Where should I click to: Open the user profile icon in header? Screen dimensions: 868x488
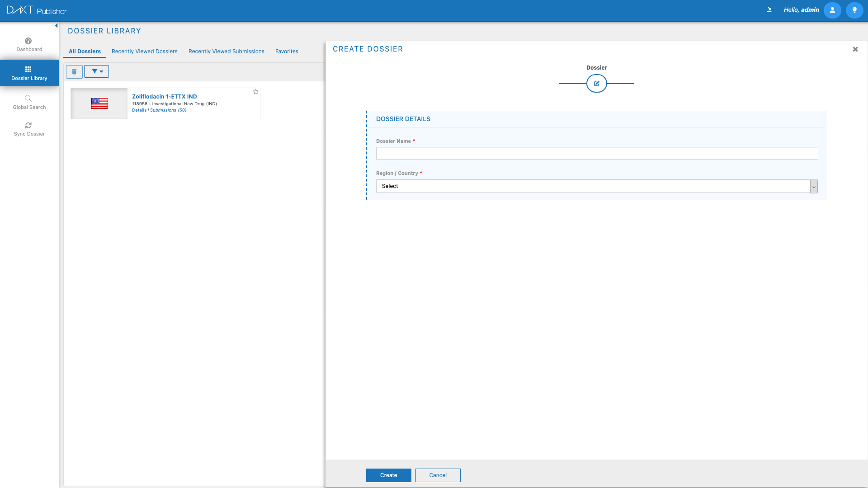(x=832, y=10)
